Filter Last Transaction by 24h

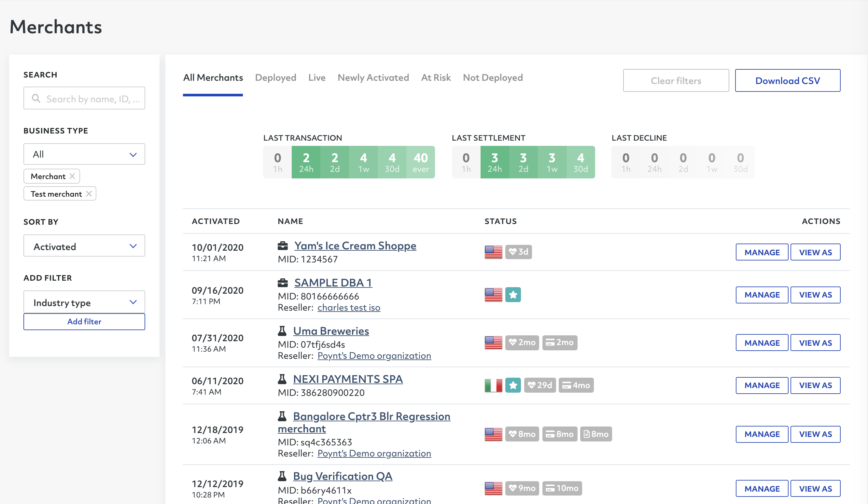tap(306, 162)
